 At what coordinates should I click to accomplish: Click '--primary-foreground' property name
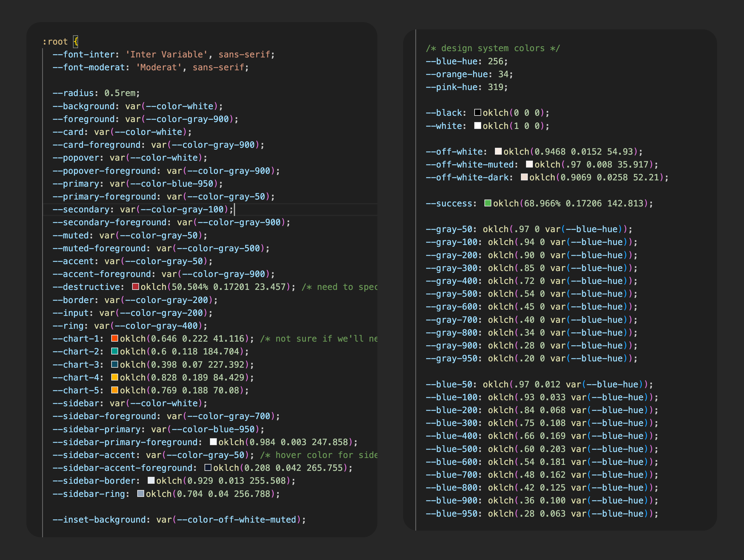coord(104,197)
